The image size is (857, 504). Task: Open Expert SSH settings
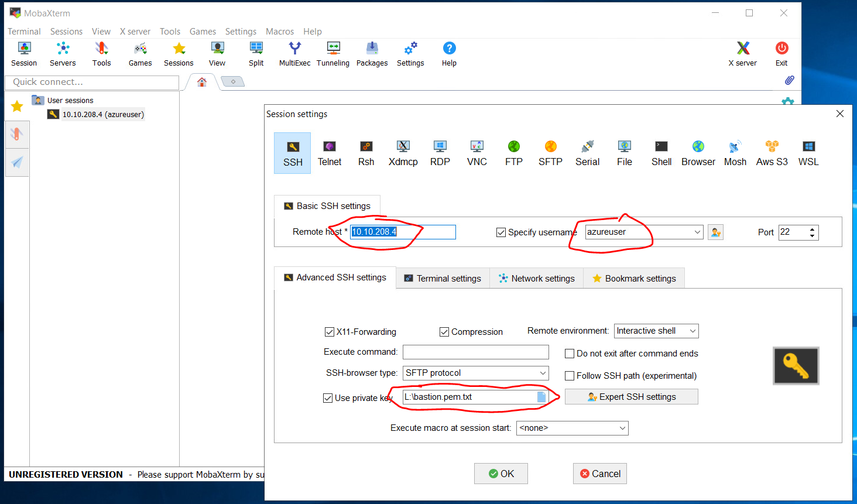point(632,397)
